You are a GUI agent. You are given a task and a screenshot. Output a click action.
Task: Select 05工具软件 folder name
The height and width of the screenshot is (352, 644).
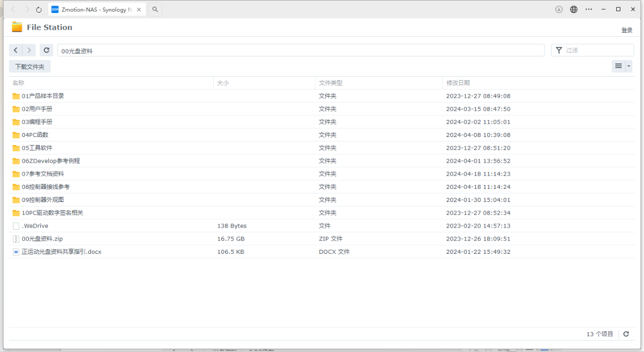tap(37, 148)
